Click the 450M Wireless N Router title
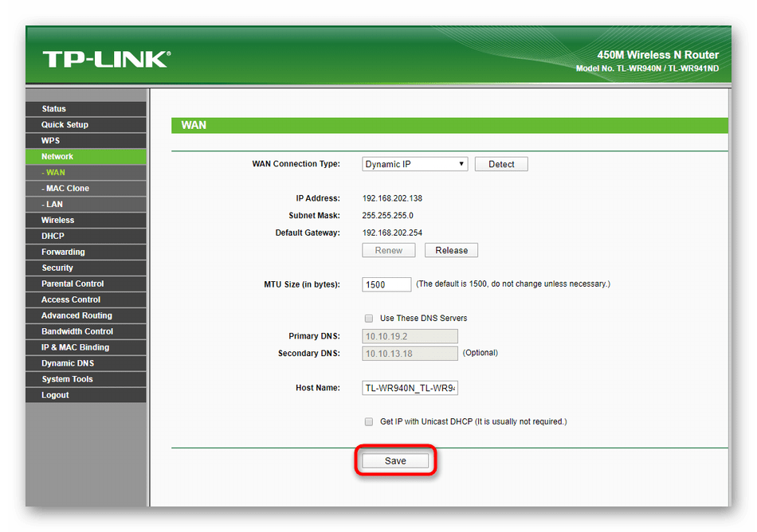The height and width of the screenshot is (532, 757). click(x=658, y=55)
